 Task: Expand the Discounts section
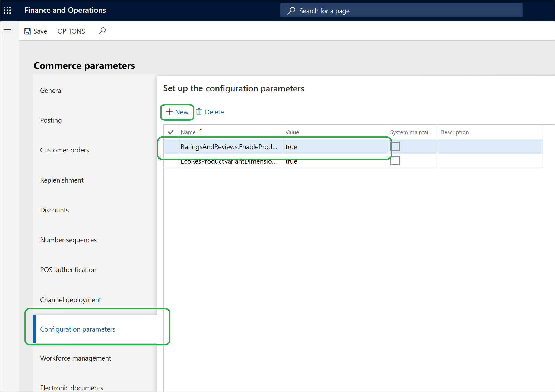pyautogui.click(x=54, y=210)
